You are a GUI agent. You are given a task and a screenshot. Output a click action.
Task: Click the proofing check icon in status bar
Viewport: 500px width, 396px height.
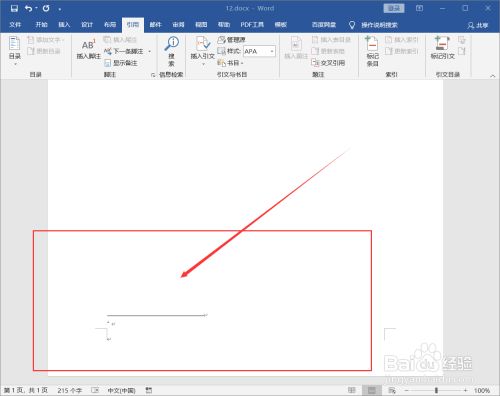tap(95, 390)
